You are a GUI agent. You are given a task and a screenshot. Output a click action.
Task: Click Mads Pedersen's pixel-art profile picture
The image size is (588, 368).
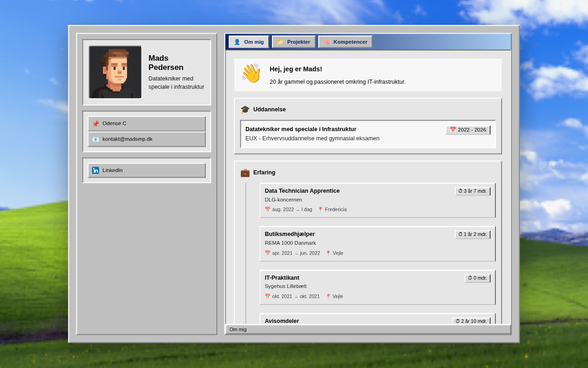pos(115,72)
